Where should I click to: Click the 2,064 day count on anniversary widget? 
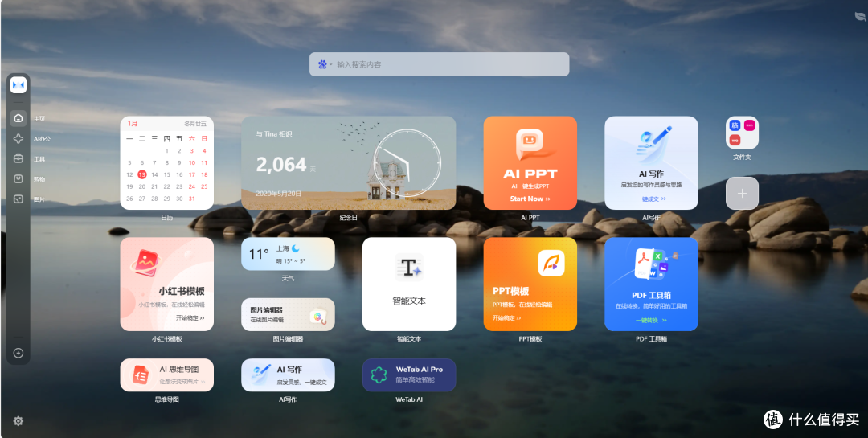[x=281, y=165]
